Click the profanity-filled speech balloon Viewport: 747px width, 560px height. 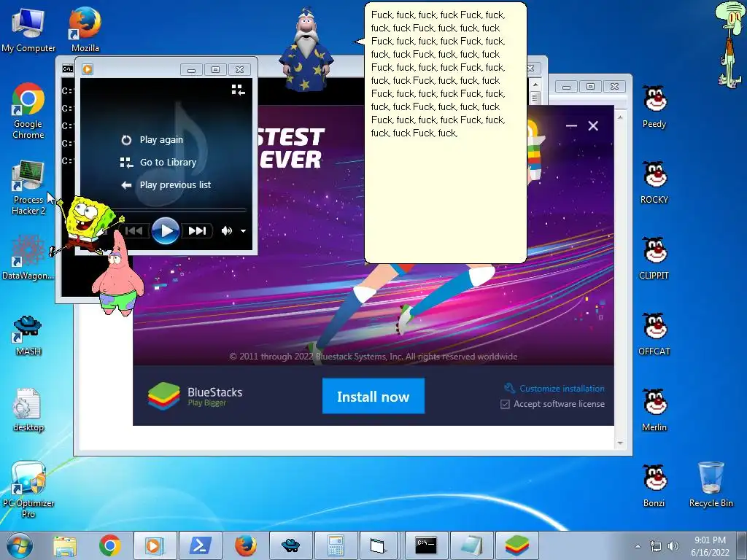pyautogui.click(x=446, y=133)
